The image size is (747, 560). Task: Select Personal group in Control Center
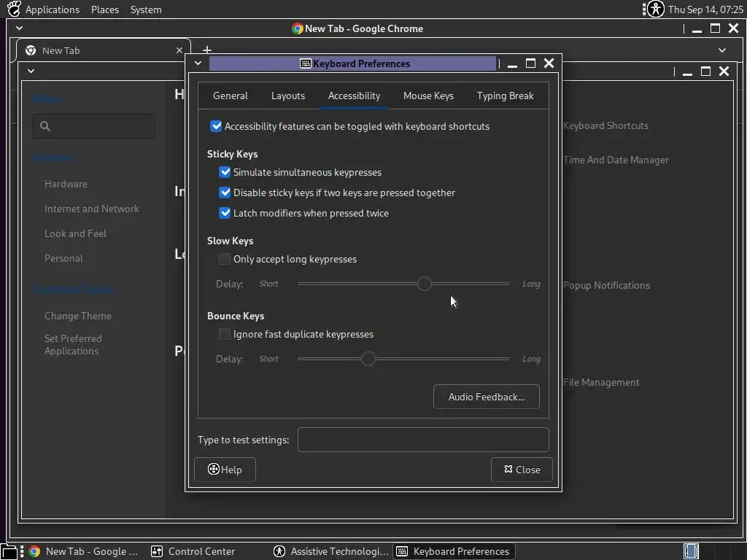63,258
